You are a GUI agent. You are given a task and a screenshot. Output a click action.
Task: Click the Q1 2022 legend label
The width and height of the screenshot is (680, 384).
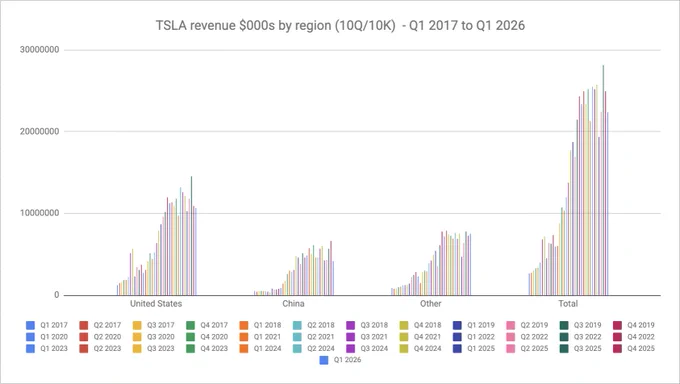(x=481, y=337)
